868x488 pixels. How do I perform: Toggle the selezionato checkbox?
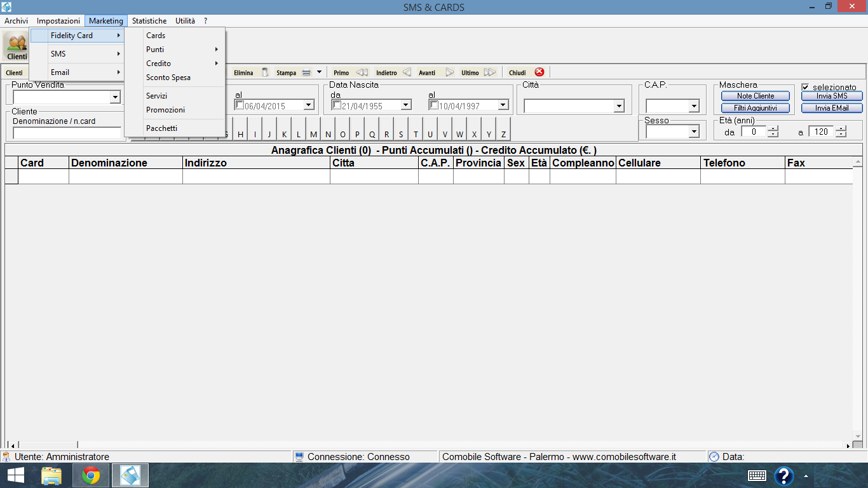(806, 87)
